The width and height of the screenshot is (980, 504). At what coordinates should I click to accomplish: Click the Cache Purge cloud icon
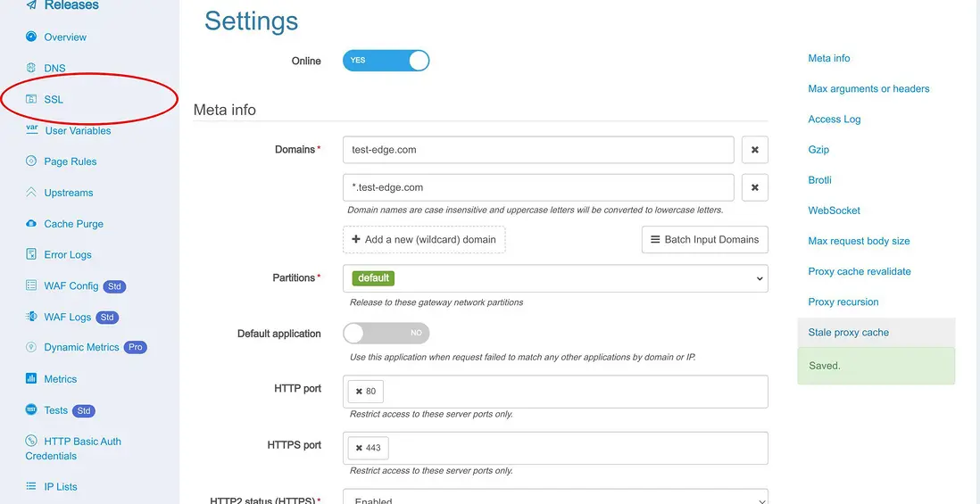[31, 224]
